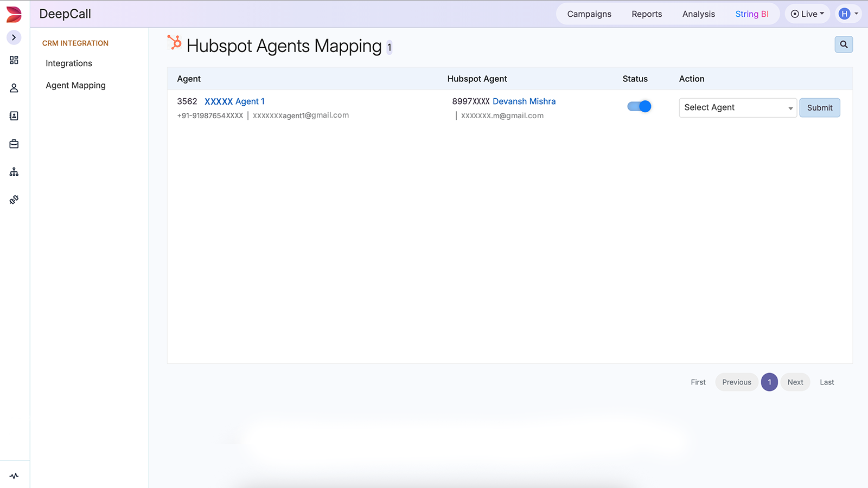Image resolution: width=868 pixels, height=488 pixels.
Task: Open the Select Agent dropdown
Action: (738, 108)
